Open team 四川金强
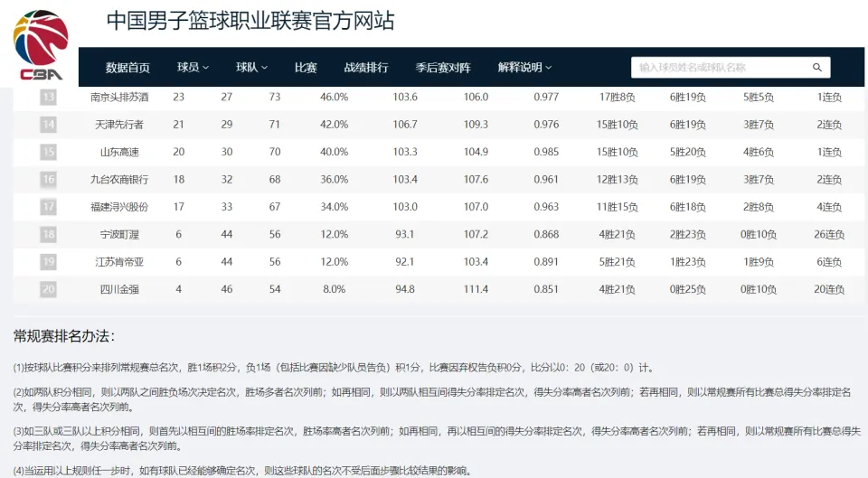This screenshot has width=868, height=478. pyautogui.click(x=119, y=289)
